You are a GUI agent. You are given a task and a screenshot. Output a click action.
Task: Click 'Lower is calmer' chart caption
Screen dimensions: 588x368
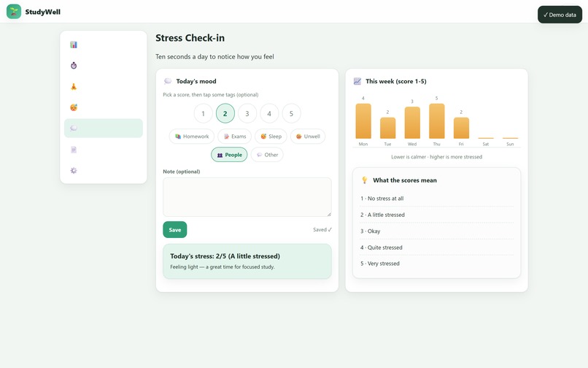click(436, 157)
